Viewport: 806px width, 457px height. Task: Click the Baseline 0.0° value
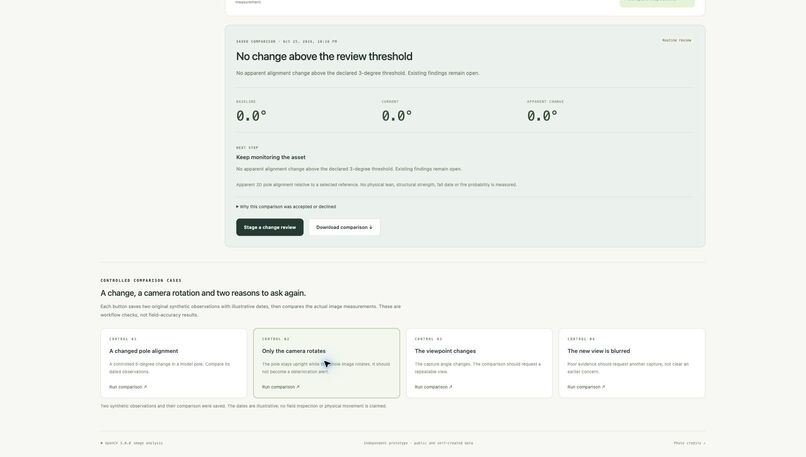point(251,116)
